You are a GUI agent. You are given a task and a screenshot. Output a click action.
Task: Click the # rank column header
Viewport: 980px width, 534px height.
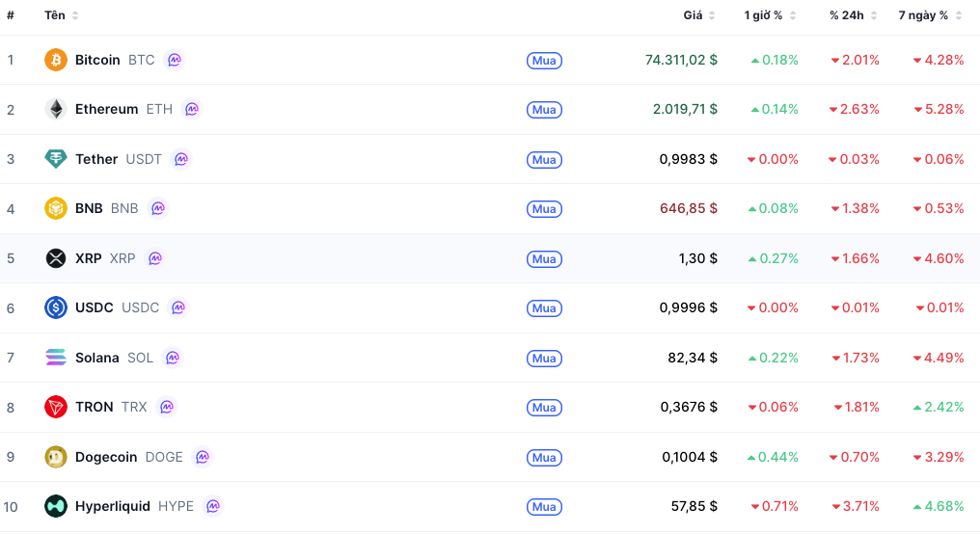(x=11, y=15)
